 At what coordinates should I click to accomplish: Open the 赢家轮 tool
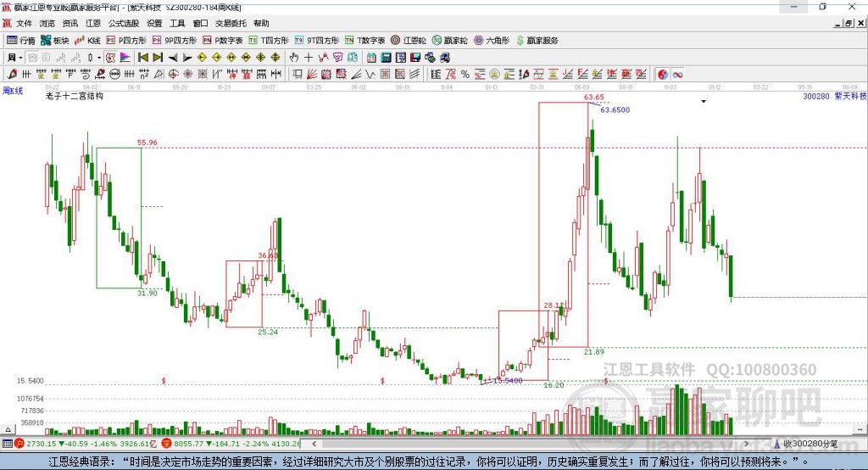point(449,41)
